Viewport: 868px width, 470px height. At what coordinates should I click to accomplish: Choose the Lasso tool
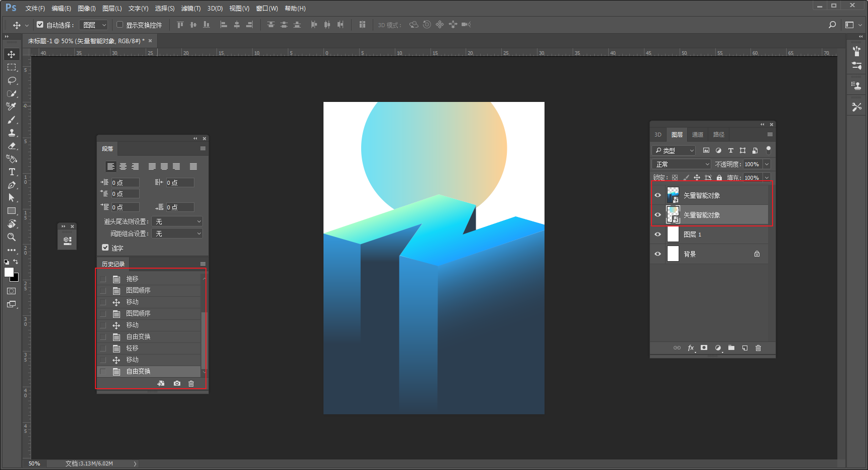click(12, 80)
